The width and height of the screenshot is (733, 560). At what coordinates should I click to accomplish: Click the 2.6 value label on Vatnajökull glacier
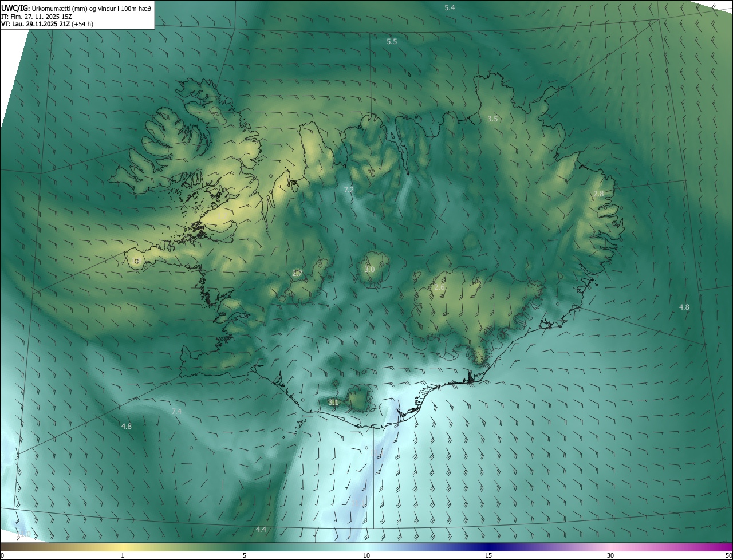pos(439,287)
